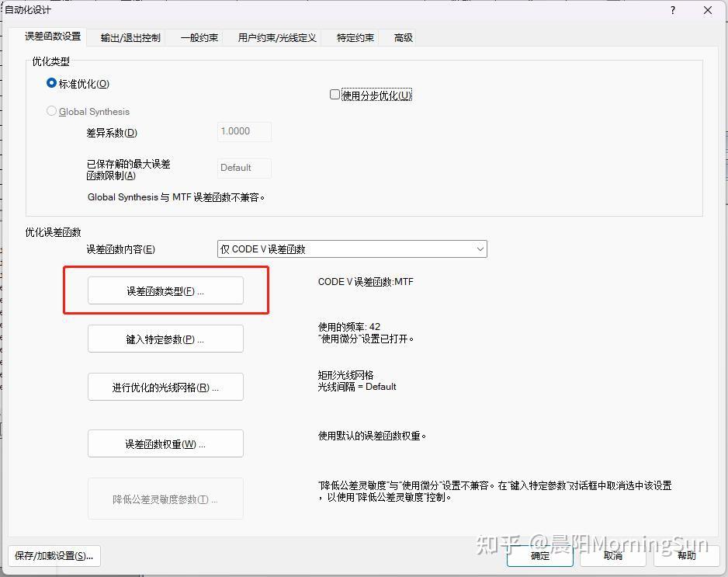Image resolution: width=728 pixels, height=577 pixels.
Task: Select the 标准优化(O) radio button
Action: [50, 83]
